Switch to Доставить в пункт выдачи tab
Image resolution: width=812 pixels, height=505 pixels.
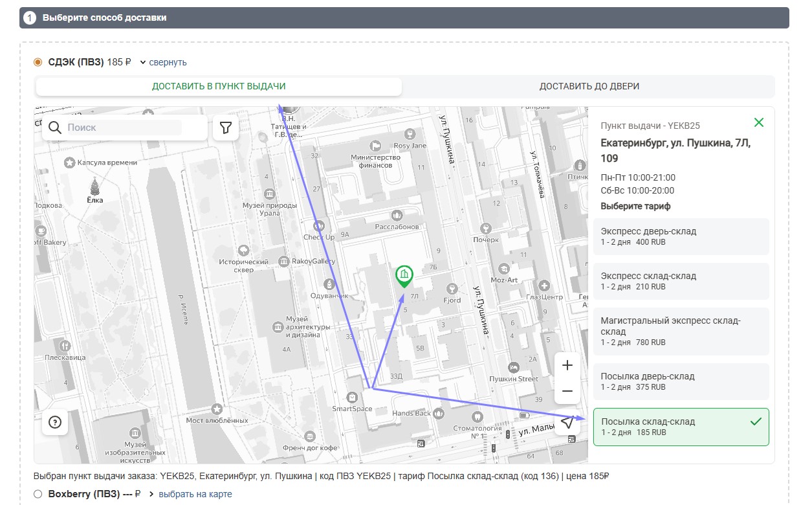point(219,86)
